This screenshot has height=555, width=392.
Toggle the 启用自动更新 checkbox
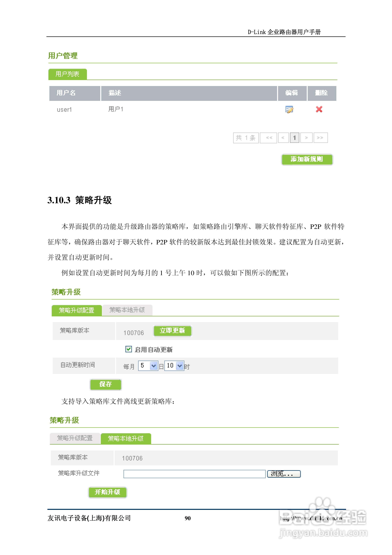(x=128, y=349)
